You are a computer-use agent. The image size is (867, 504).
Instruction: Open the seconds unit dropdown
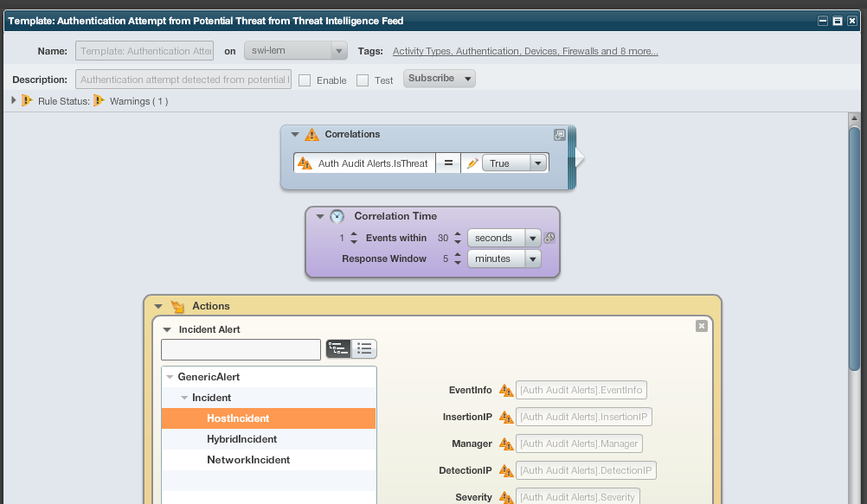[532, 239]
